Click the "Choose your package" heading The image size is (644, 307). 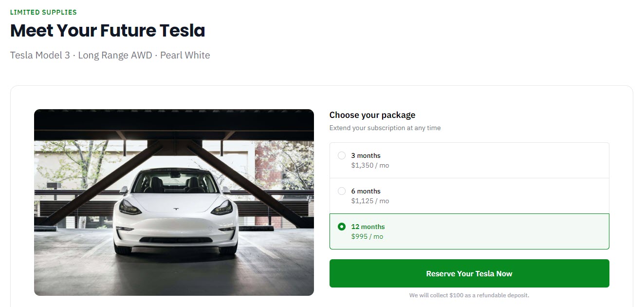click(372, 115)
